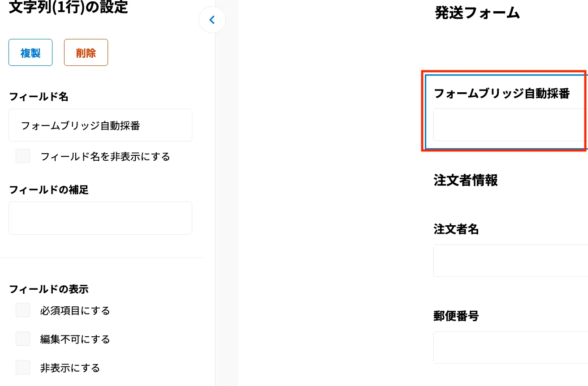The width and height of the screenshot is (588, 386).
Task: Click the 郵便番号 field label
Action: pyautogui.click(x=456, y=316)
